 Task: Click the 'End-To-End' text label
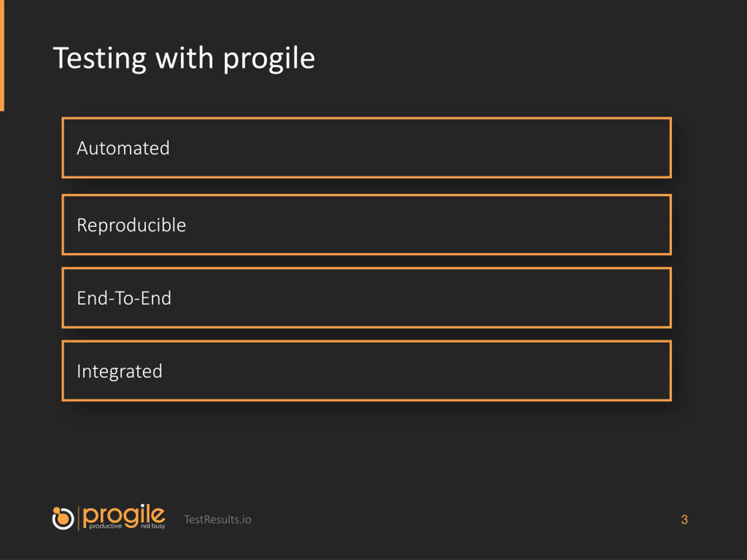pos(124,298)
